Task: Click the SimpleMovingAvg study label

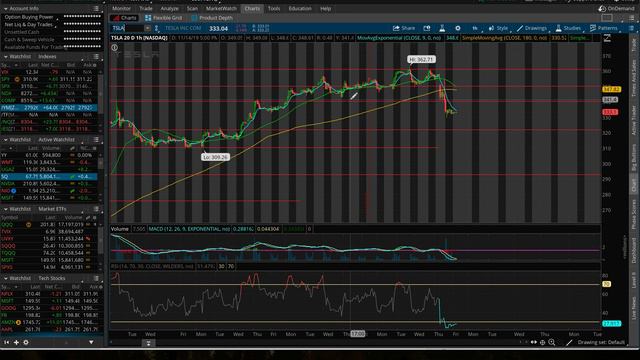Action: tap(504, 38)
